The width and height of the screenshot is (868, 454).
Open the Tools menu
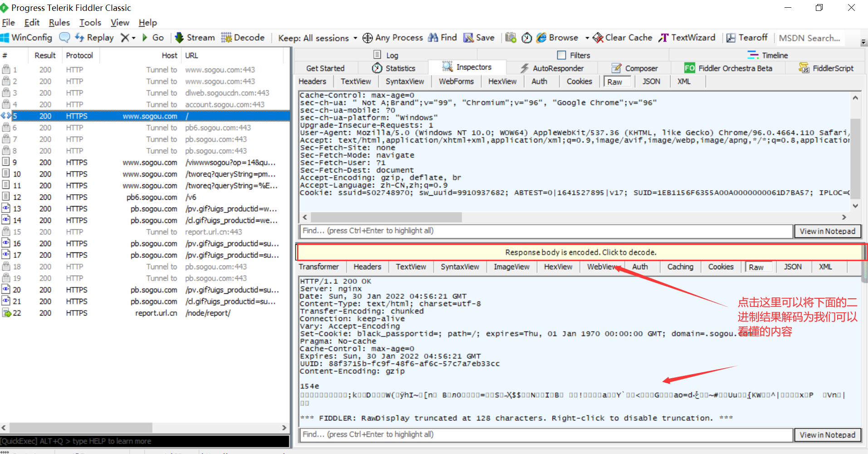90,22
